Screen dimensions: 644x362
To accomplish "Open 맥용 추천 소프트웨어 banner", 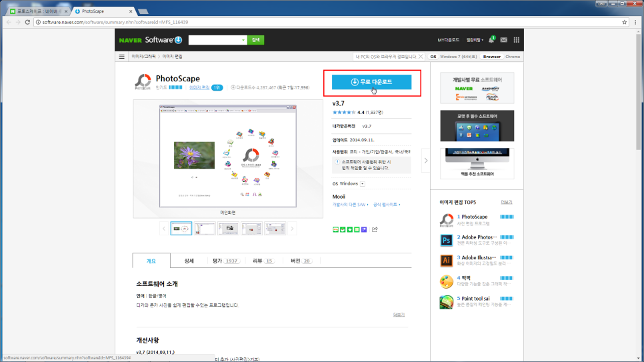I will pos(477,163).
